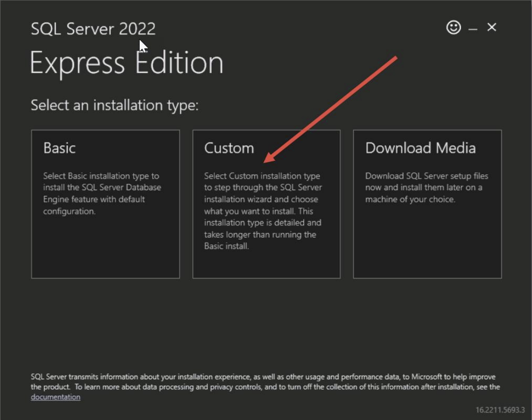This screenshot has width=532, height=420.
Task: Pick the Download Media option card
Action: [427, 204]
